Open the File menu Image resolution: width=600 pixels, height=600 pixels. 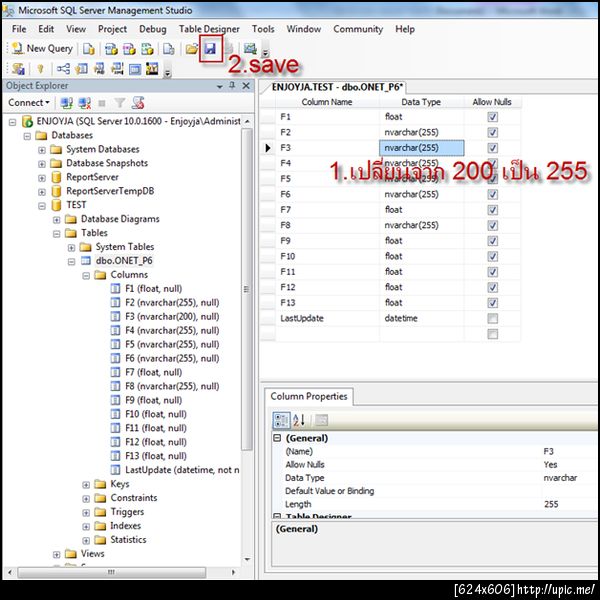point(19,29)
